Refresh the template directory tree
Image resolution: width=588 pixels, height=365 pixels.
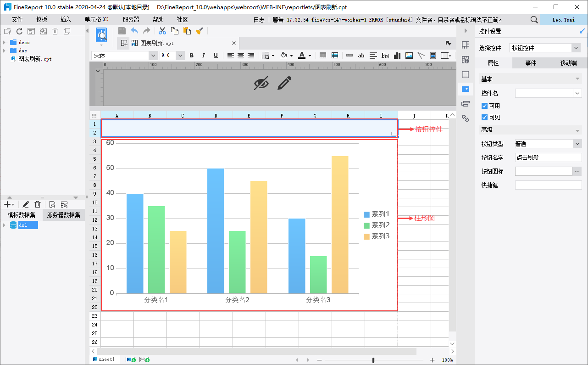(19, 31)
